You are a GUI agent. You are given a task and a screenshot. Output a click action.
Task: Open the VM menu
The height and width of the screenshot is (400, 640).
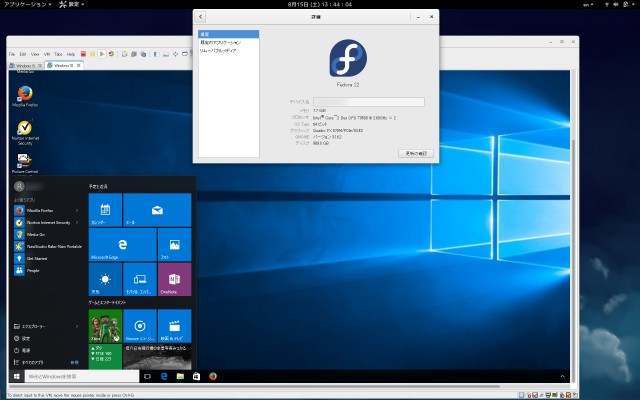[x=47, y=54]
